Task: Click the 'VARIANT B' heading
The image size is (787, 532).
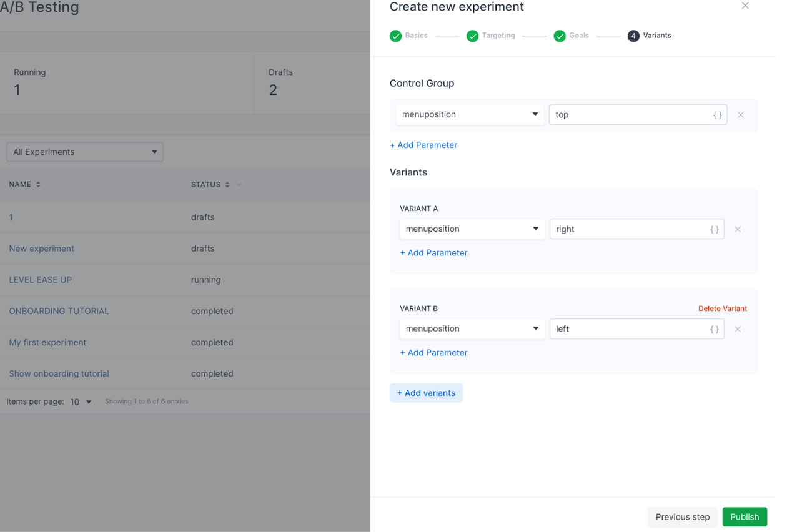Action: [x=418, y=308]
